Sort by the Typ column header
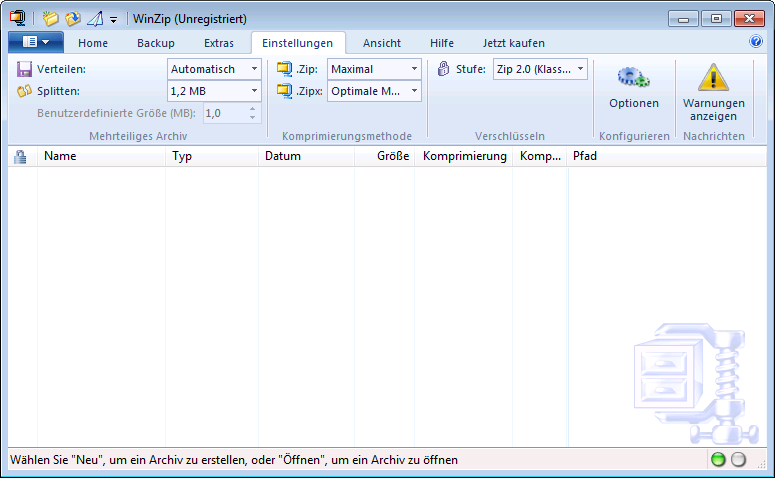The height and width of the screenshot is (478, 775). 212,156
